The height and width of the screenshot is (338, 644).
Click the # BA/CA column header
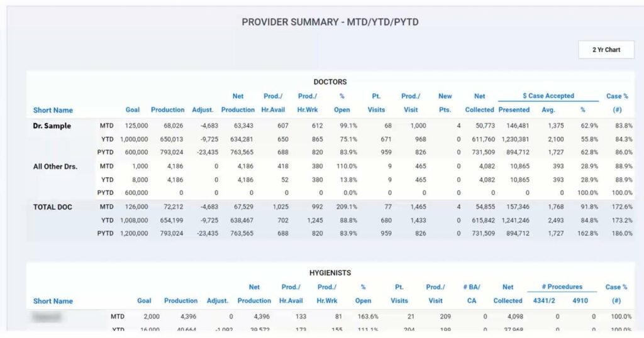pos(472,293)
